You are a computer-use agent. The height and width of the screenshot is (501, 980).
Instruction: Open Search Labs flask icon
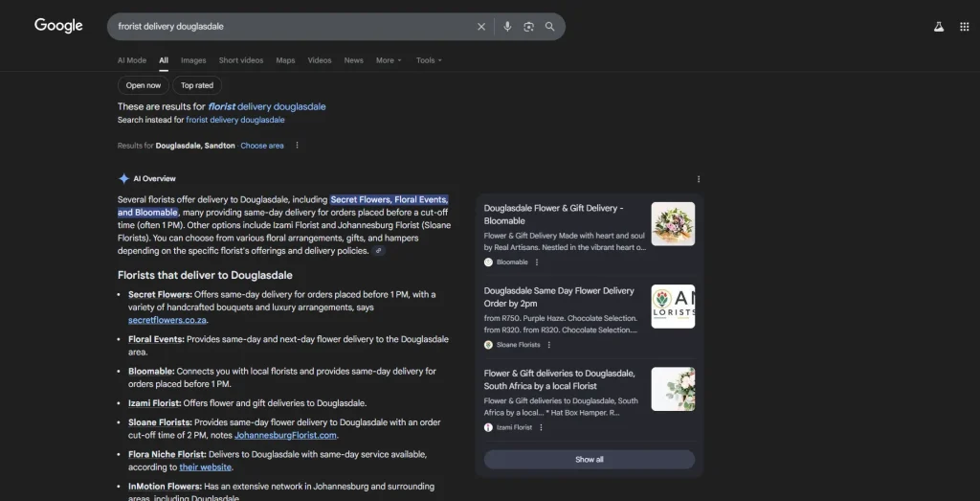click(x=939, y=27)
